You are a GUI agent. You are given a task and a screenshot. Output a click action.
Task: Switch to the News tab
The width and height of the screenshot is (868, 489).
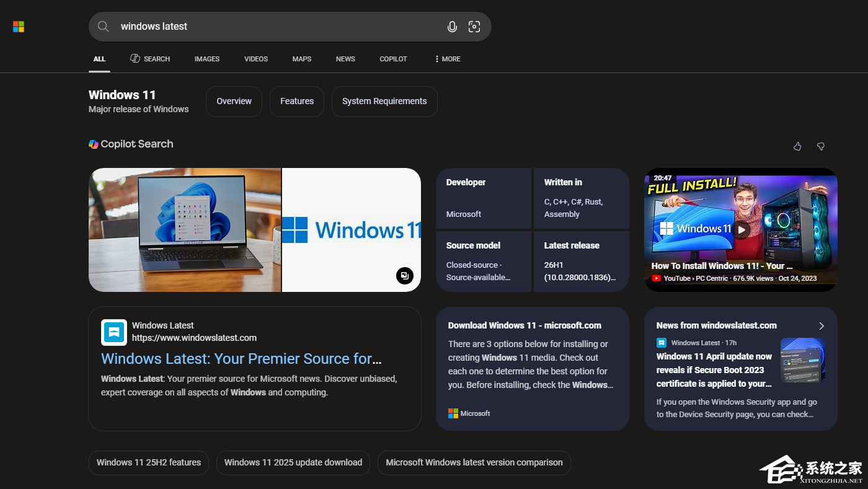pyautogui.click(x=345, y=59)
